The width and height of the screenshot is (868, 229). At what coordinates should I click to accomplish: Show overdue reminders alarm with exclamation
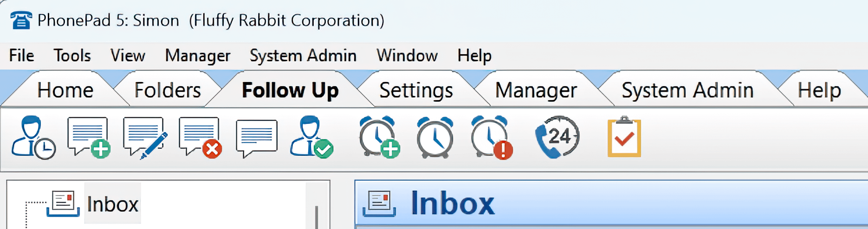point(492,137)
